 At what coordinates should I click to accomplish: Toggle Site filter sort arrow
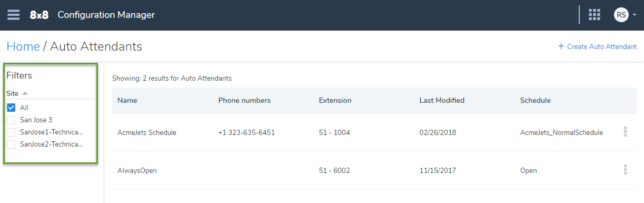[25, 93]
